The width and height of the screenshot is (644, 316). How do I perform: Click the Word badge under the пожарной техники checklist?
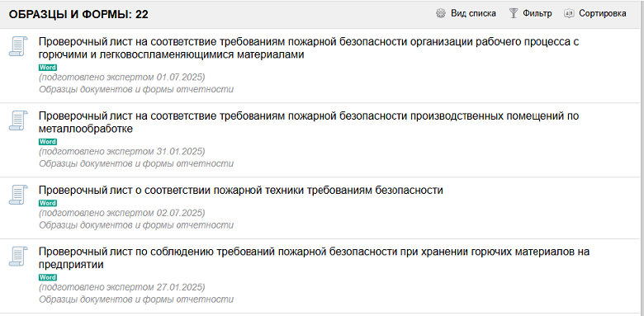48,203
